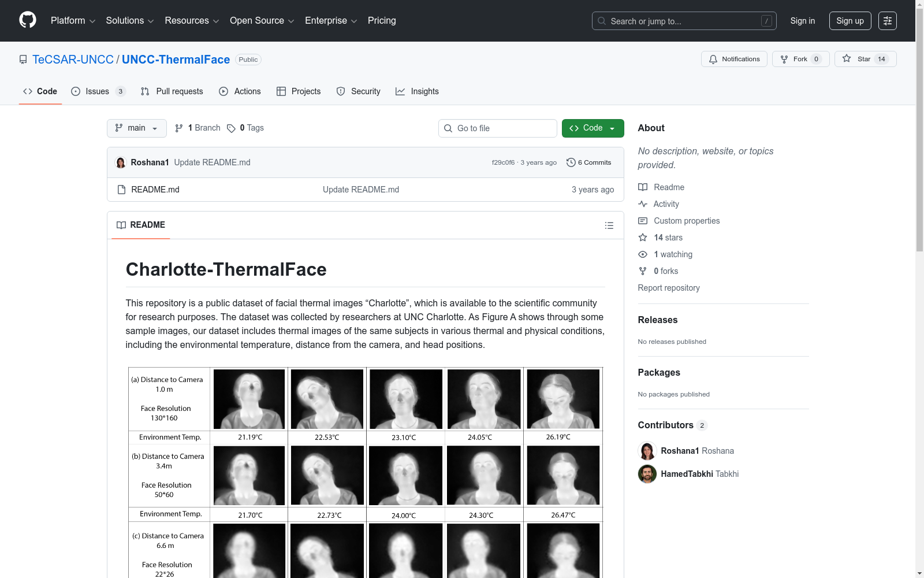View the 6 Commits history
This screenshot has height=578, width=924.
tap(589, 162)
